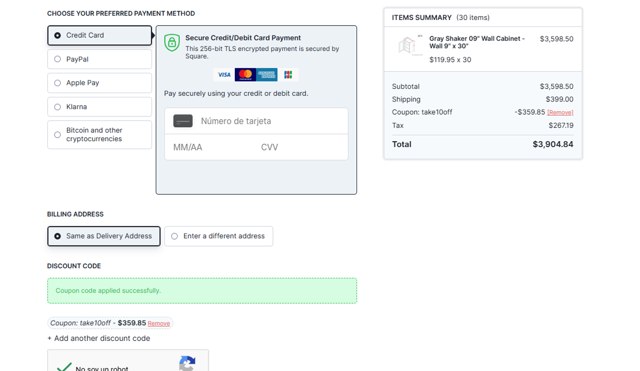Screen dimensions: 640x371
Task: Click 'Pay securely using your credit or debit card.'
Action: click(x=236, y=93)
